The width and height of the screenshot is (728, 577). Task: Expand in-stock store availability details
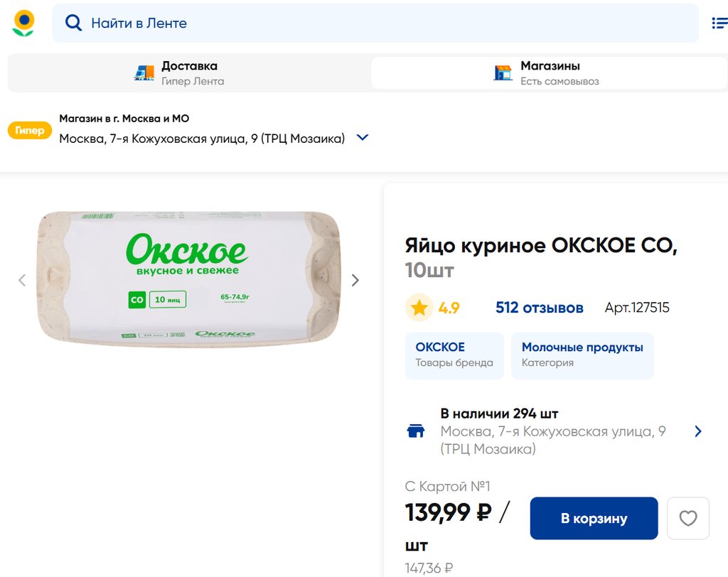point(697,431)
